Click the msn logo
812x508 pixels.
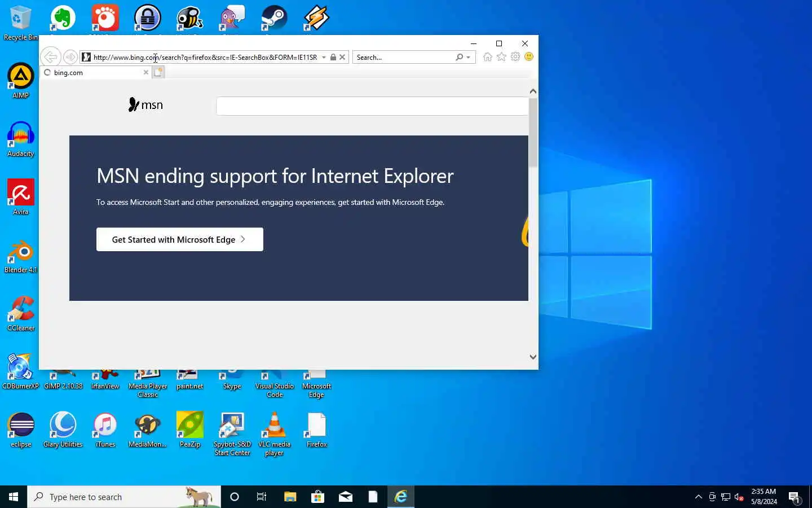(145, 104)
